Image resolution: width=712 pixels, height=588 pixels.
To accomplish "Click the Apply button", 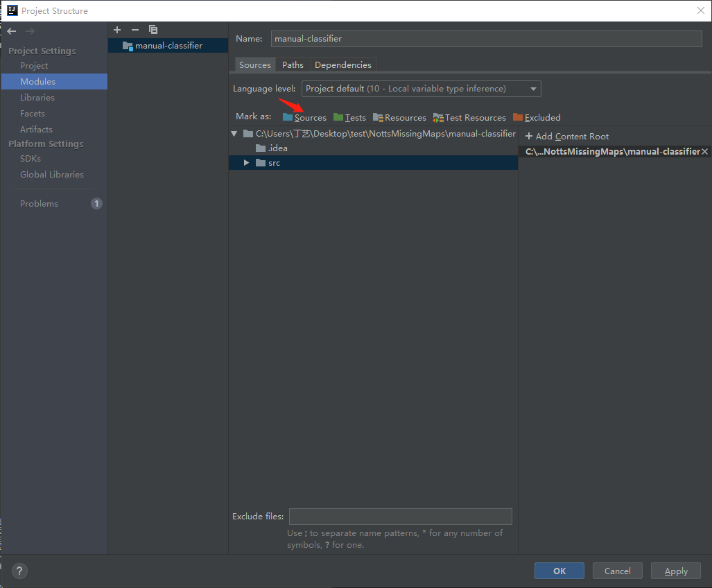I will pos(675,571).
